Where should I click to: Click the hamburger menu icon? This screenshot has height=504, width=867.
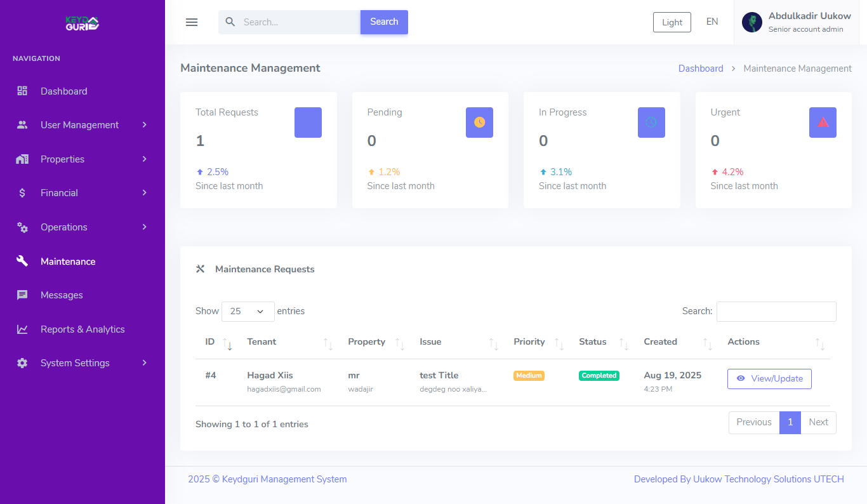click(x=192, y=22)
